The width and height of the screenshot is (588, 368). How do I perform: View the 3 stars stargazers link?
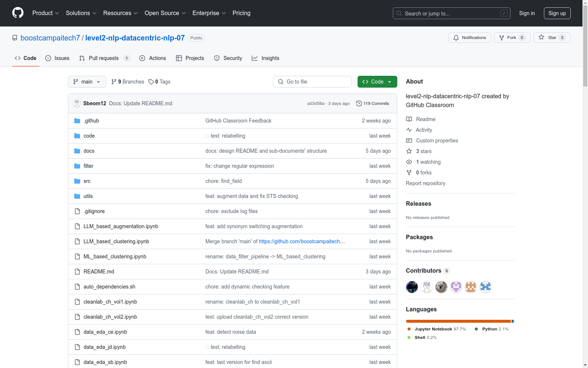click(x=419, y=151)
